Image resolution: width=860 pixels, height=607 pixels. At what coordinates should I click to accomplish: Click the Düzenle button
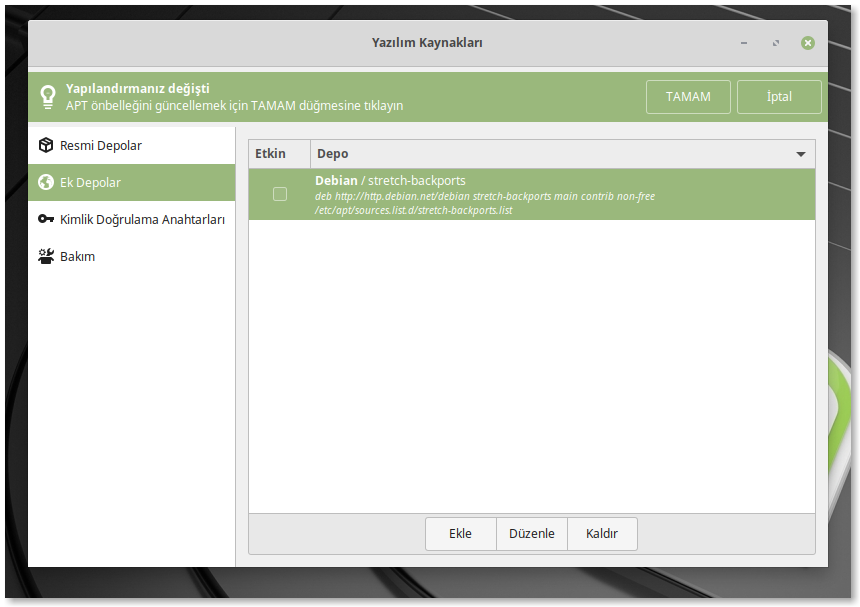531,534
